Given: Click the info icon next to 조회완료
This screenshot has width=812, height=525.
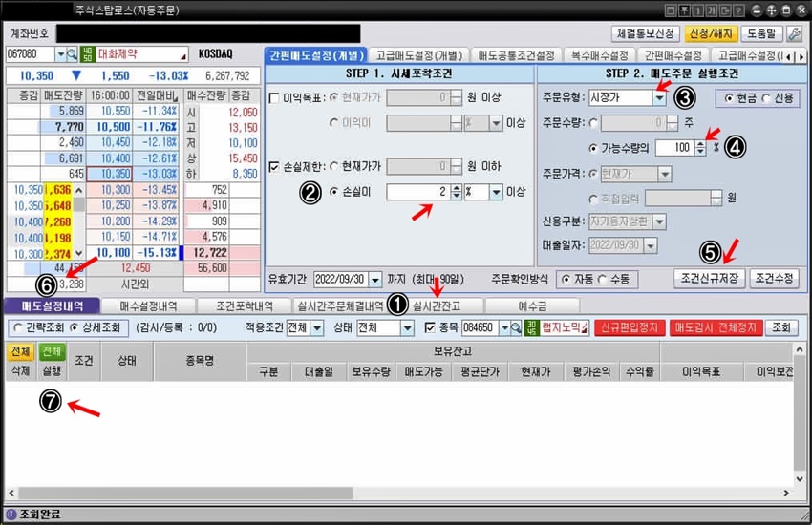Looking at the screenshot, I should coord(11,514).
